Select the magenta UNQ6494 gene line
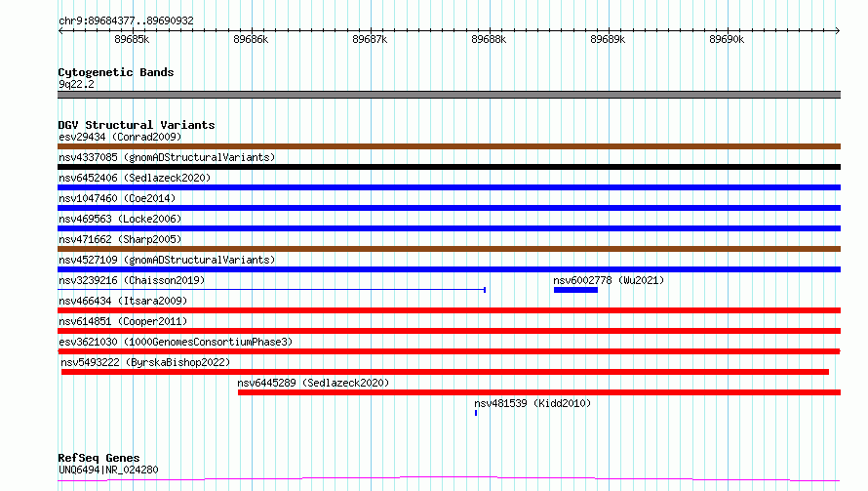 click(x=449, y=478)
